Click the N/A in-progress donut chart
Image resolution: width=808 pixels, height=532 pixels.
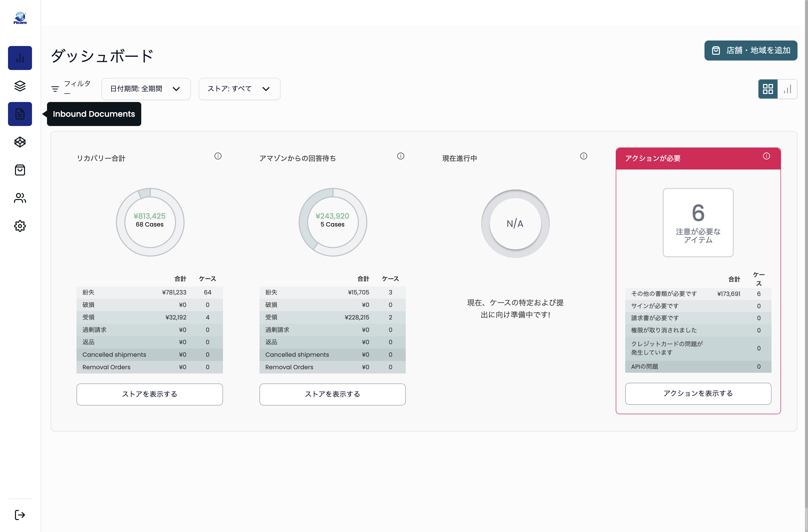click(x=515, y=223)
